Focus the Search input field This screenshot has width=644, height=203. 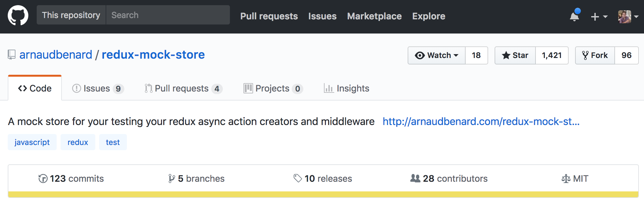[168, 15]
